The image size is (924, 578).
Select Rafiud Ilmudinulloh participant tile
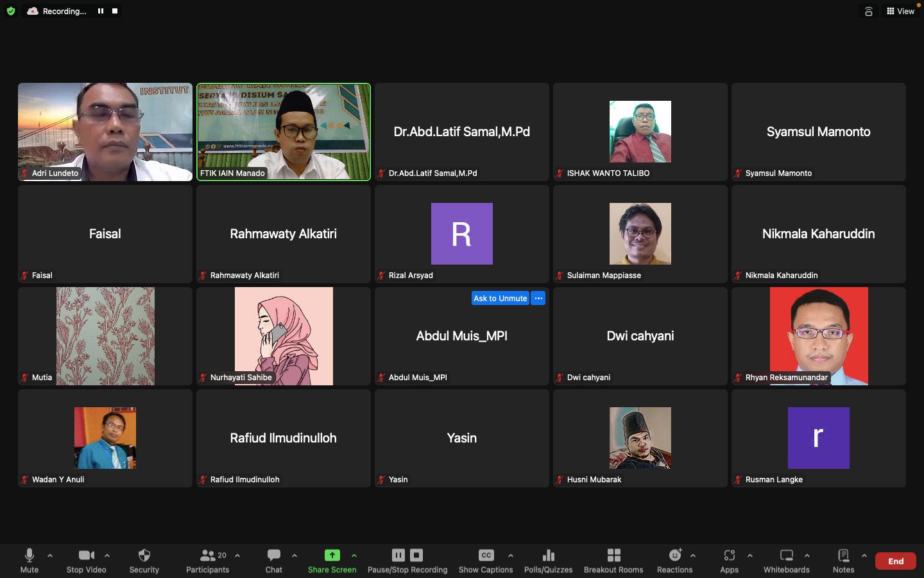(284, 438)
